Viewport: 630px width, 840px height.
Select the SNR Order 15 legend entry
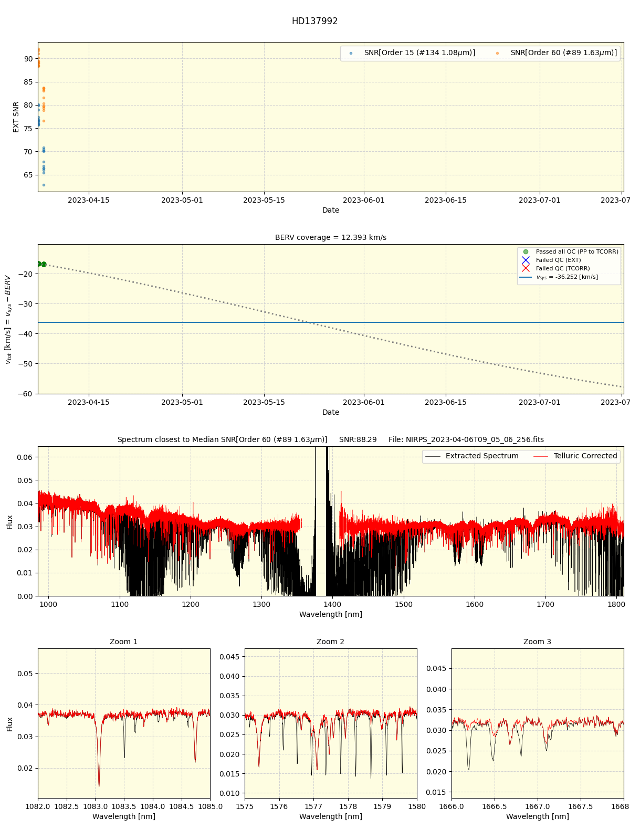(412, 53)
